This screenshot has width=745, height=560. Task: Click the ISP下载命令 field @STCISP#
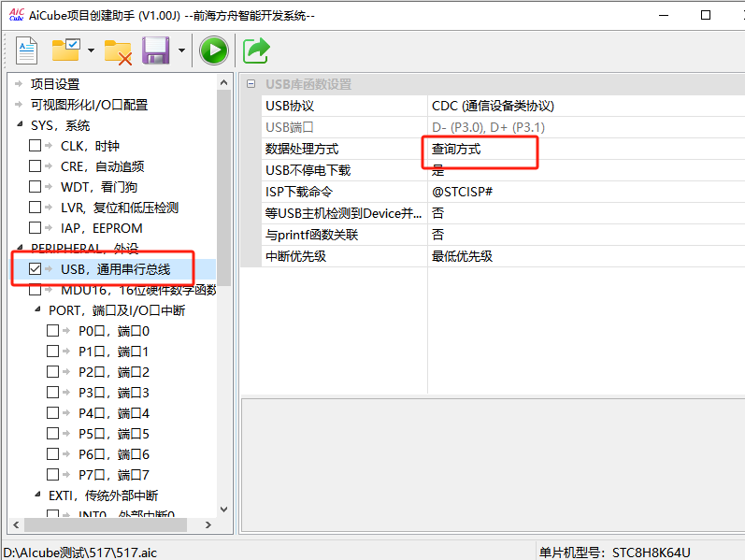(x=462, y=192)
